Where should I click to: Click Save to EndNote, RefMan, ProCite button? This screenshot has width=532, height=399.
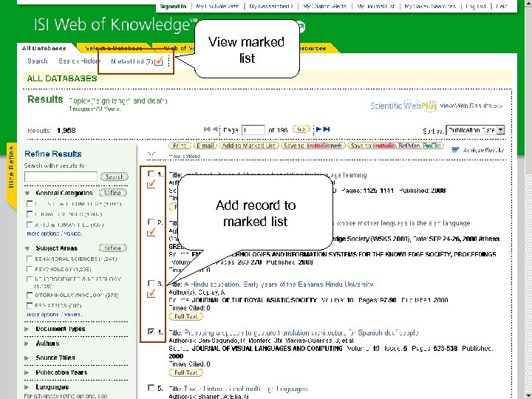tap(395, 146)
